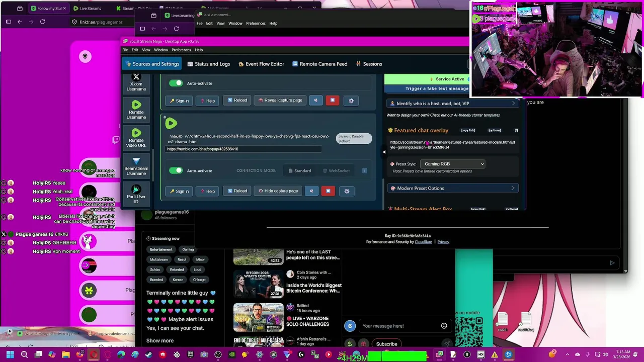644x362 pixels.
Task: Click the Subscribe button on Rumble
Action: 386,344
